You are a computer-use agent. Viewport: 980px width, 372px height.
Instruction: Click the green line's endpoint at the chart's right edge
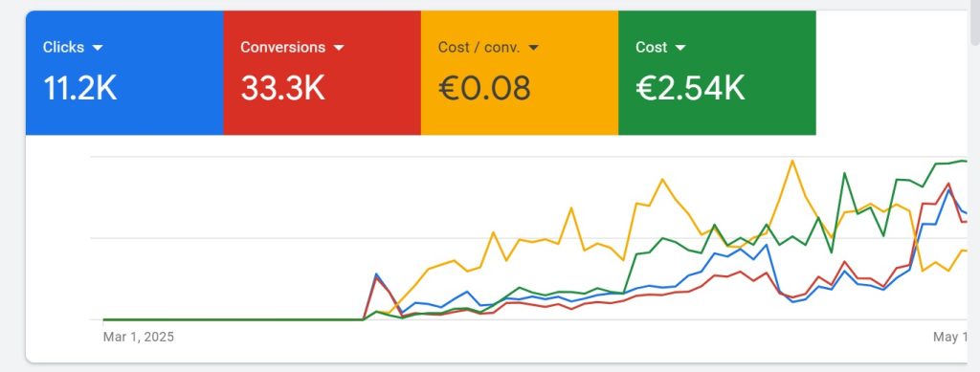[965, 161]
